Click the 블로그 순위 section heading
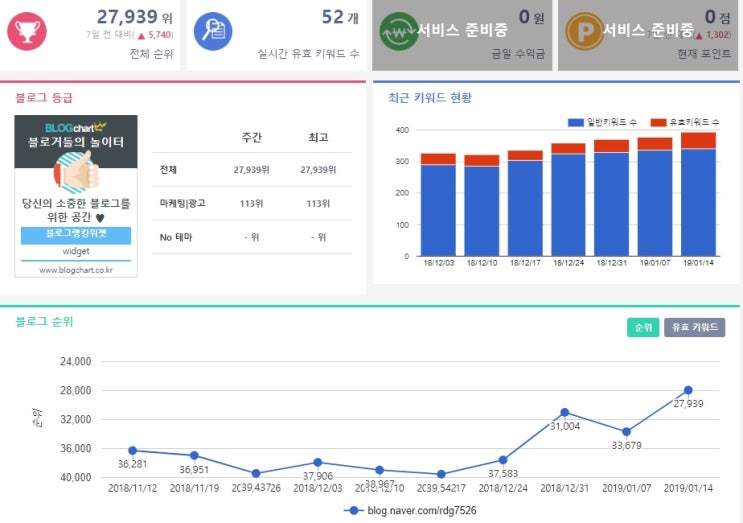 pos(44,322)
